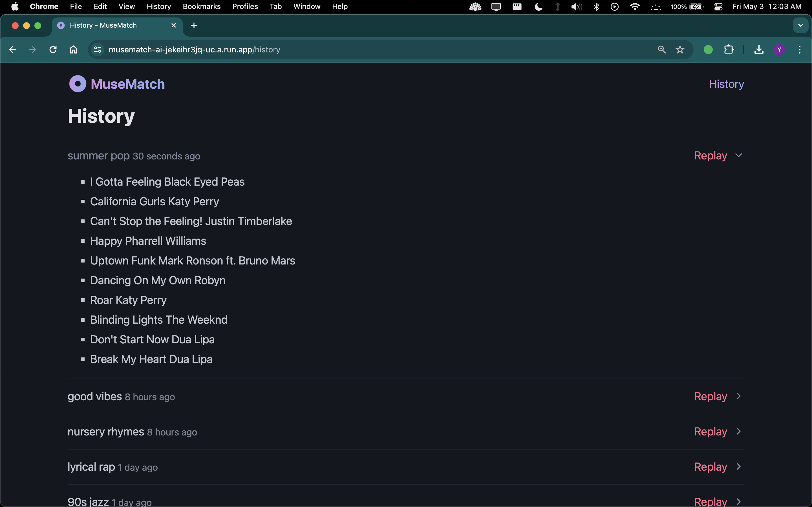
Task: Click the History link in header
Action: 726,84
